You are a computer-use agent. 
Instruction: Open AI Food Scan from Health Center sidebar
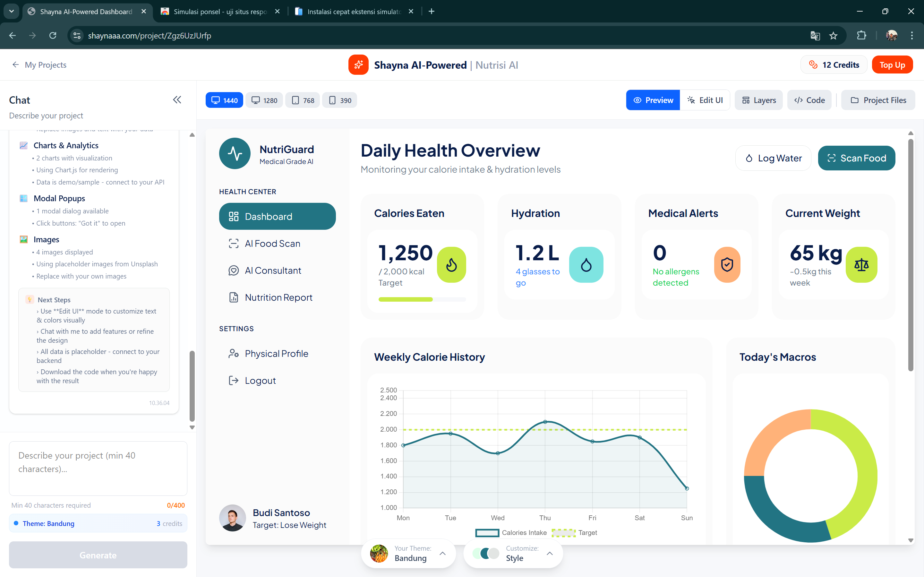pyautogui.click(x=272, y=243)
